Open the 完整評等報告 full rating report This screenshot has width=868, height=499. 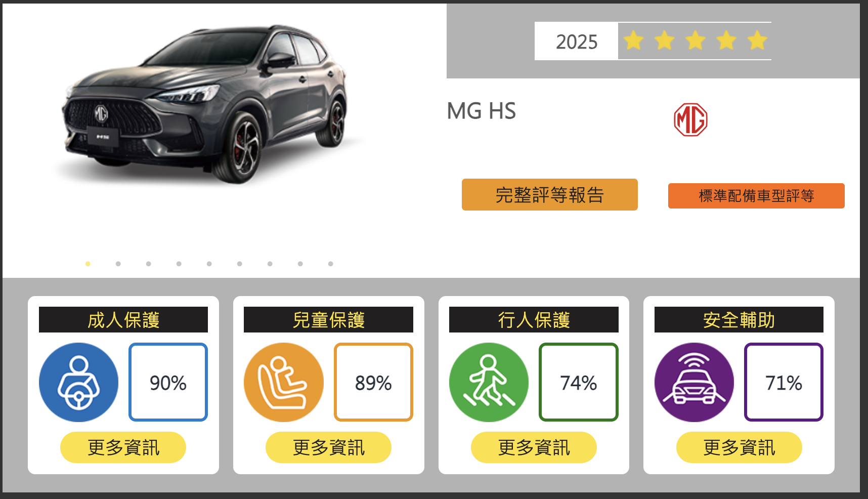point(550,194)
